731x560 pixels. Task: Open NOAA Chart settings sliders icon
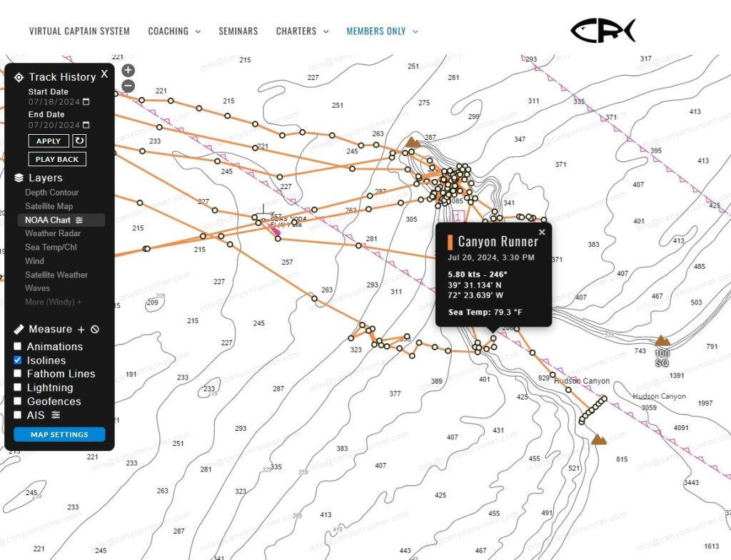coord(79,220)
